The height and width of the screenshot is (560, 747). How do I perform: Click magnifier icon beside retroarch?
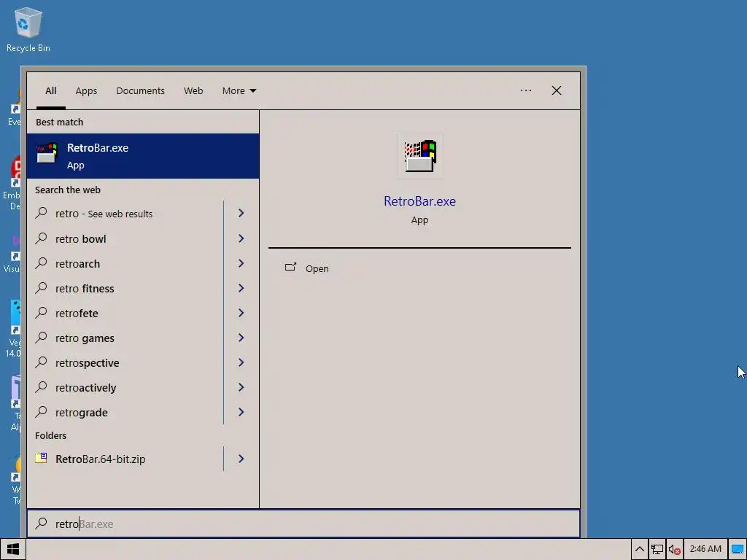click(42, 262)
